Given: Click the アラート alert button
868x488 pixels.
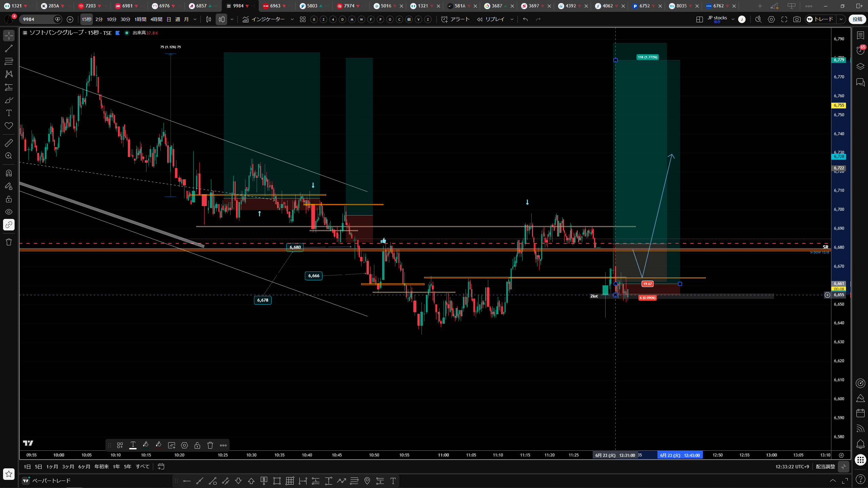Looking at the screenshot, I should (x=455, y=19).
